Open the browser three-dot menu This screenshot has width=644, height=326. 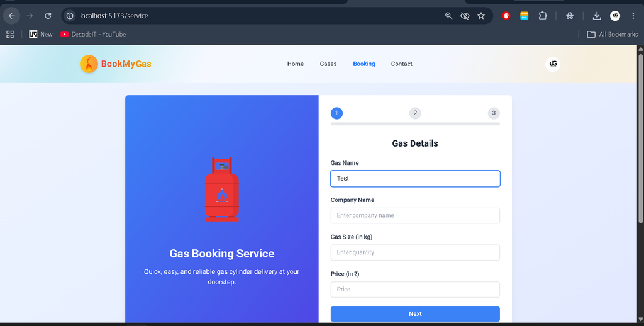click(x=633, y=16)
